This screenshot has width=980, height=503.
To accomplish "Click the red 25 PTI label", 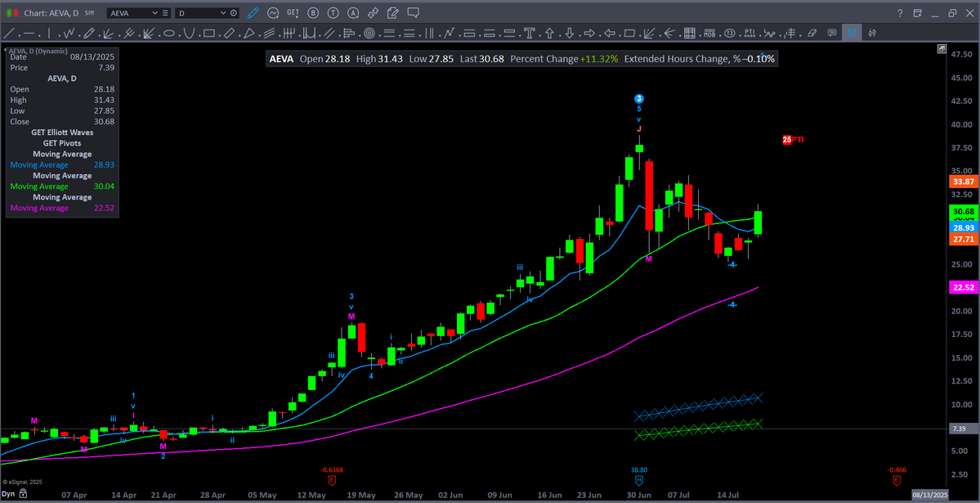I will click(793, 140).
